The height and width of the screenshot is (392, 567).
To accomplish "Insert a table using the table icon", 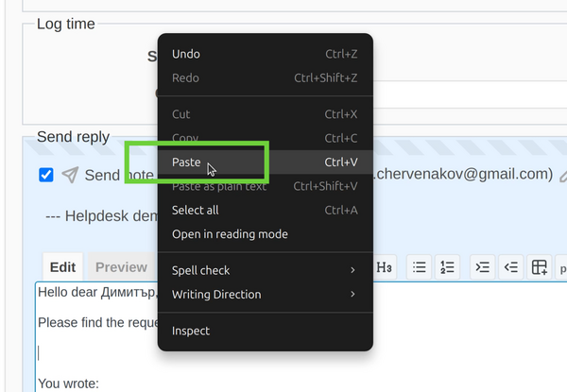I will tap(539, 267).
